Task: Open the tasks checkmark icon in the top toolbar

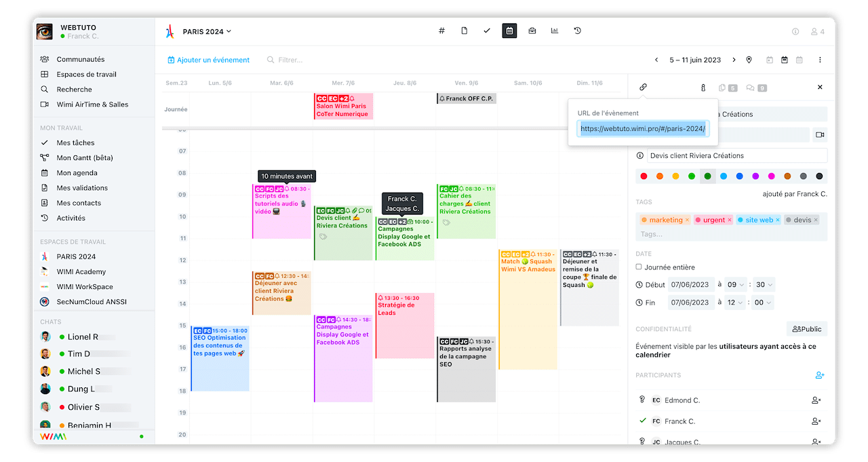Action: coord(487,31)
